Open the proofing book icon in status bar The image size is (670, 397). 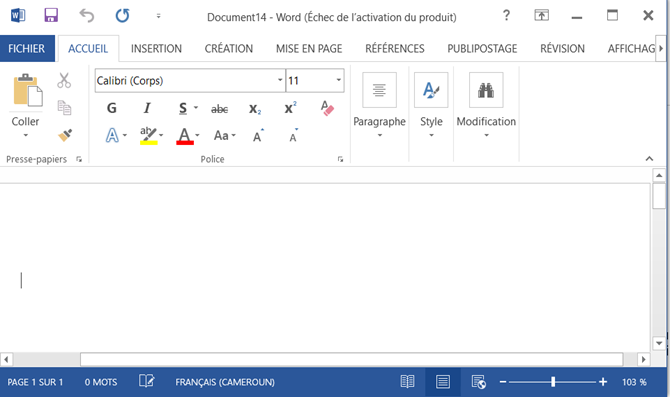click(147, 381)
